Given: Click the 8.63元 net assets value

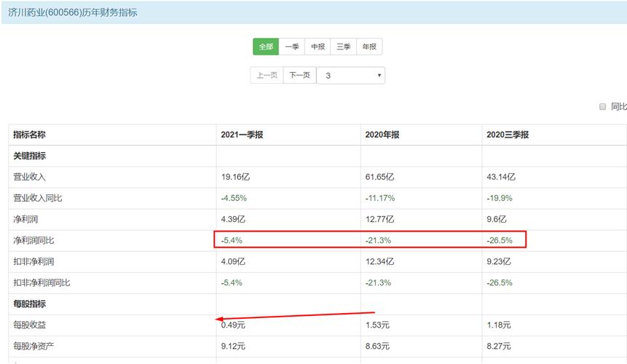Looking at the screenshot, I should pyautogui.click(x=377, y=346).
